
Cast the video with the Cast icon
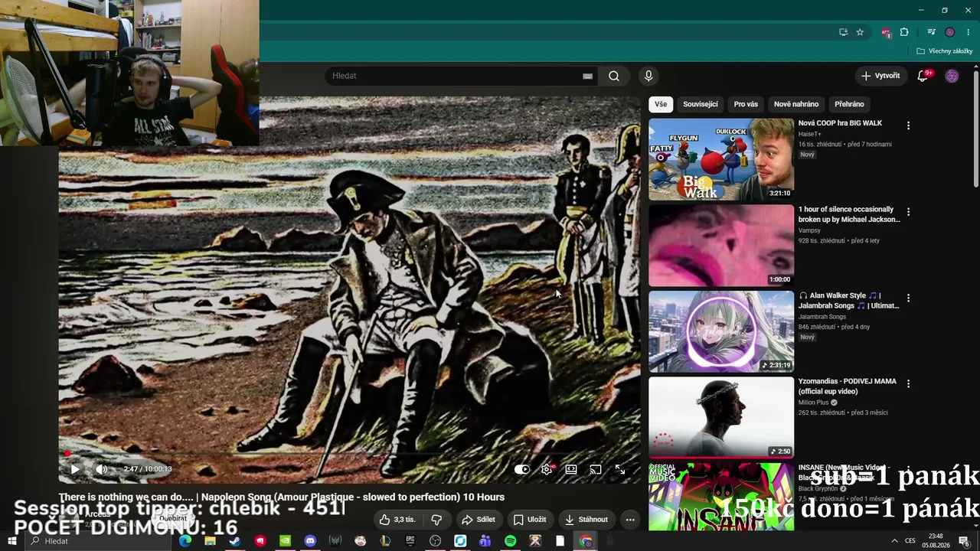596,469
